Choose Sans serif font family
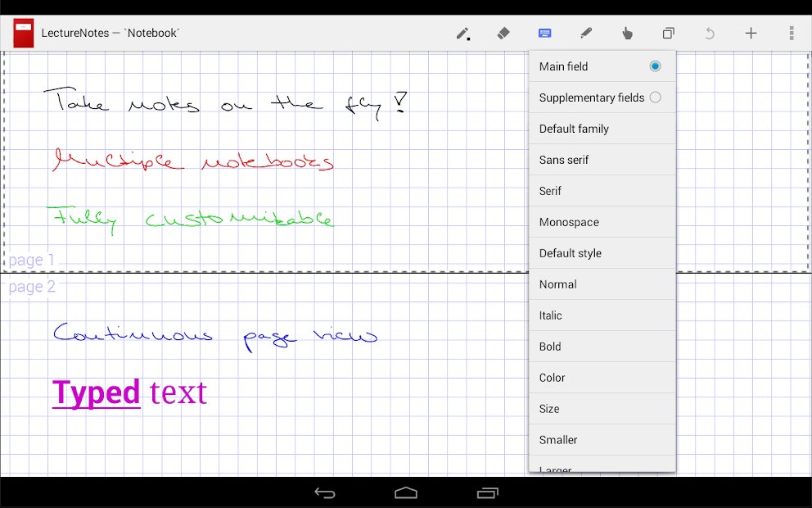This screenshot has height=508, width=812. pyautogui.click(x=564, y=160)
